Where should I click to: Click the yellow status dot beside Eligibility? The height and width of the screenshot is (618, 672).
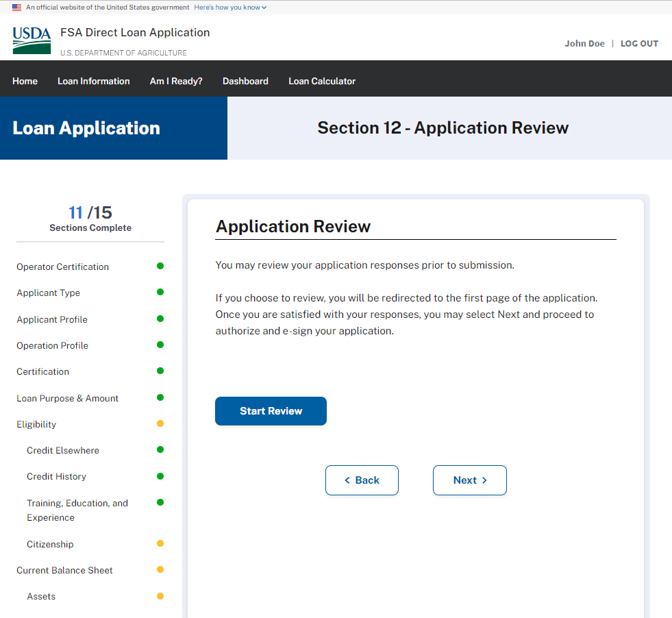coord(160,423)
